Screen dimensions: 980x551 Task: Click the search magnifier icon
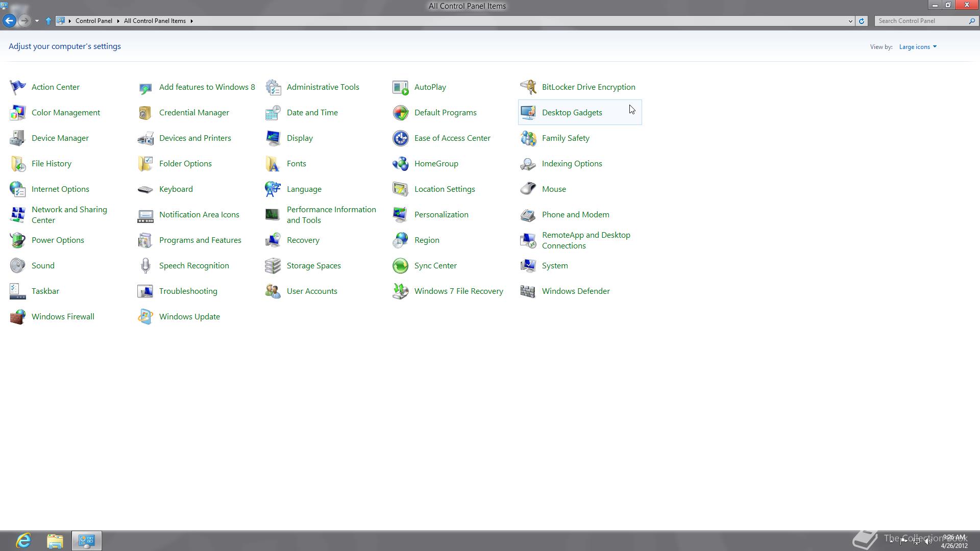971,21
